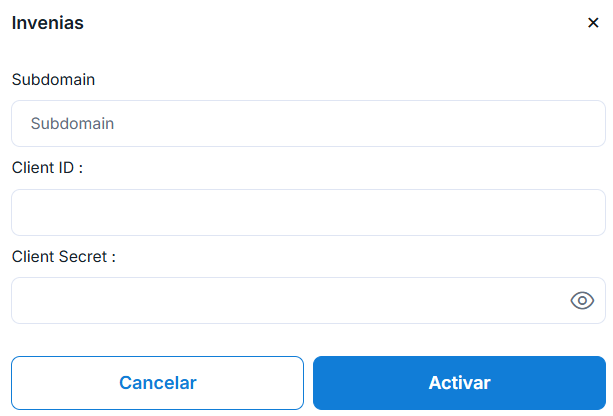Click the Invenias dialog title
The height and width of the screenshot is (416, 613).
coord(47,23)
